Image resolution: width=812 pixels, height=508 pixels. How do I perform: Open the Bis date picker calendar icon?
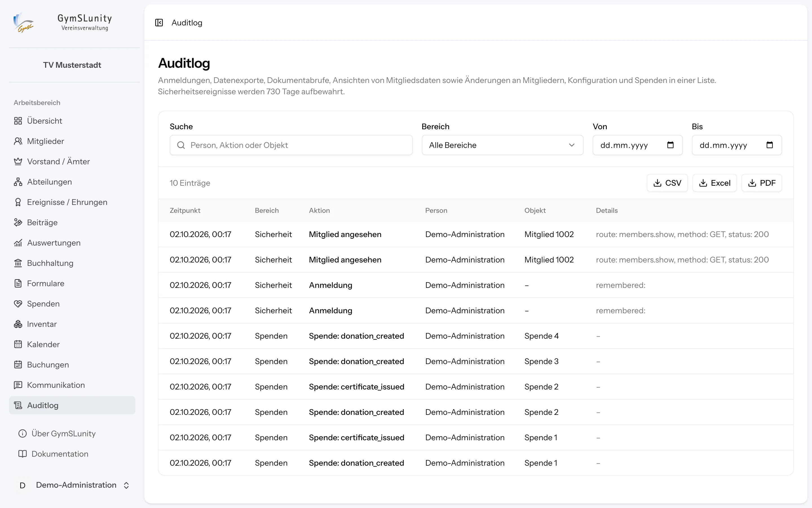pos(770,145)
